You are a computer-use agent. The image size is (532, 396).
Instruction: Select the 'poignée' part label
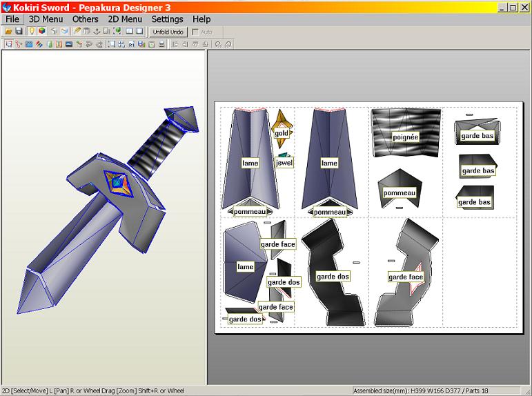pyautogui.click(x=406, y=137)
